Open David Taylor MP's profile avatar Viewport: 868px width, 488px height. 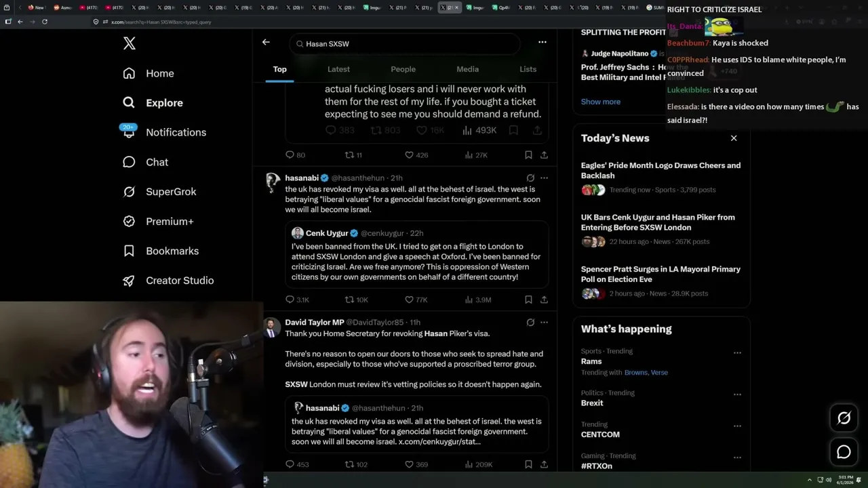click(x=272, y=327)
